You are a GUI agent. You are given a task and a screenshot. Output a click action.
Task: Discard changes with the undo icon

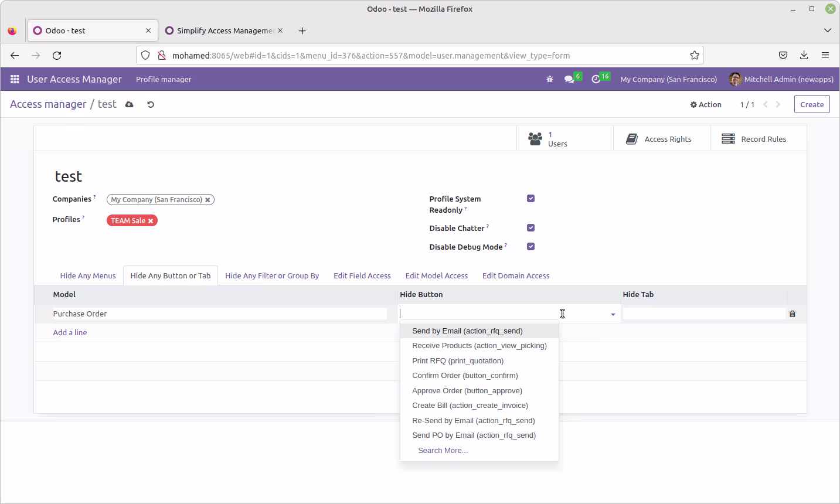pyautogui.click(x=151, y=104)
